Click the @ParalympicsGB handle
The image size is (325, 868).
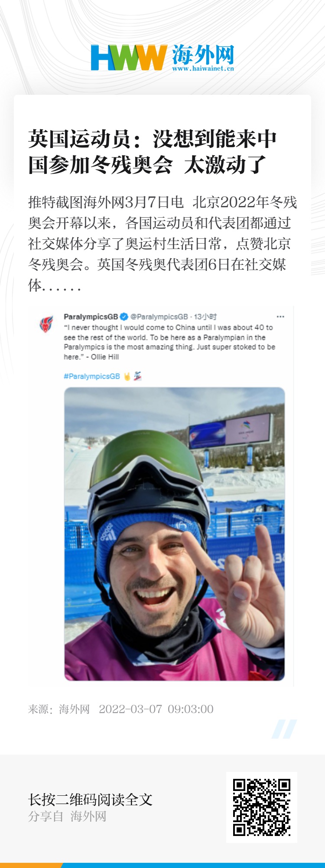coord(159,317)
